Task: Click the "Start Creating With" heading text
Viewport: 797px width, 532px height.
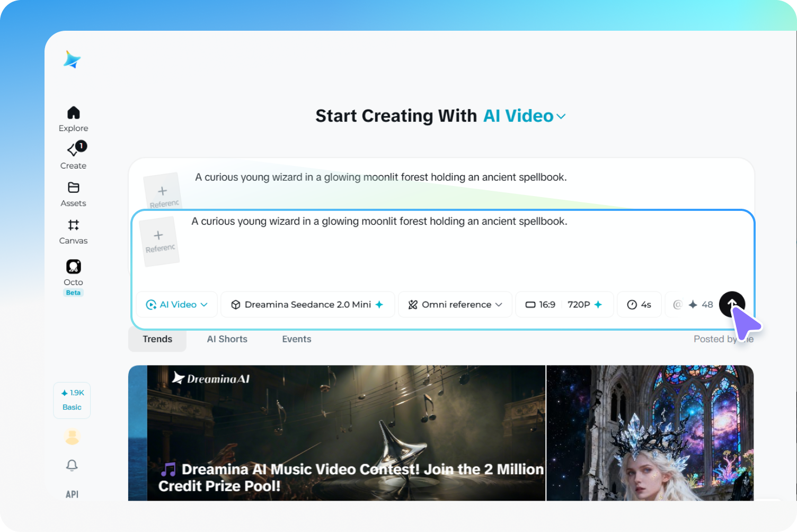Action: [396, 116]
